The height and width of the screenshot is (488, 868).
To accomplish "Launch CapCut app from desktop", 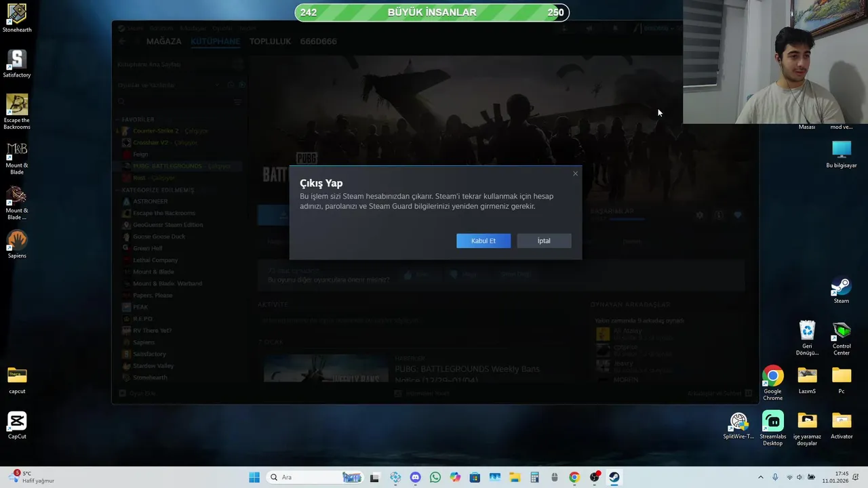I will coord(17,426).
